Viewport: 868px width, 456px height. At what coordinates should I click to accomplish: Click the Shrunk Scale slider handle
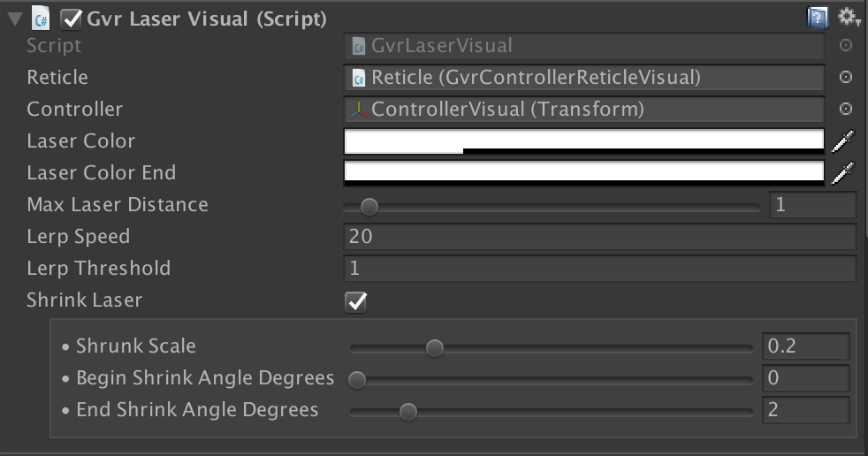click(x=434, y=347)
